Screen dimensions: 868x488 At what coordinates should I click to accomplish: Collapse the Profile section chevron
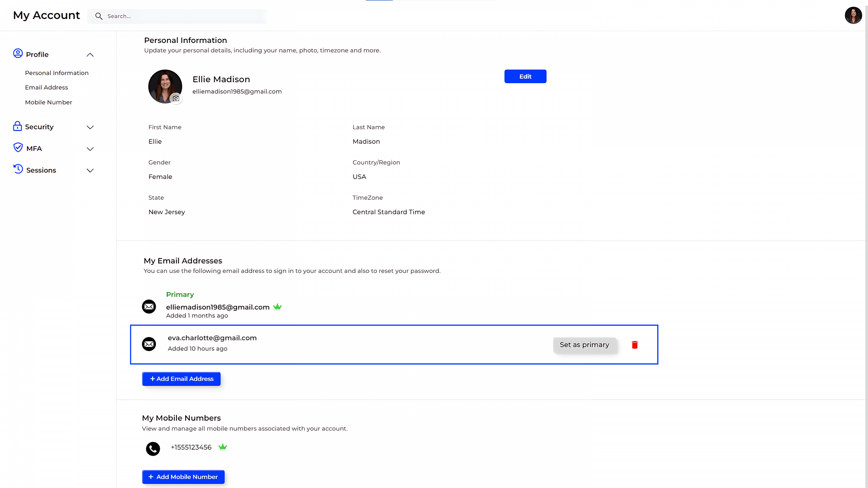pos(90,55)
